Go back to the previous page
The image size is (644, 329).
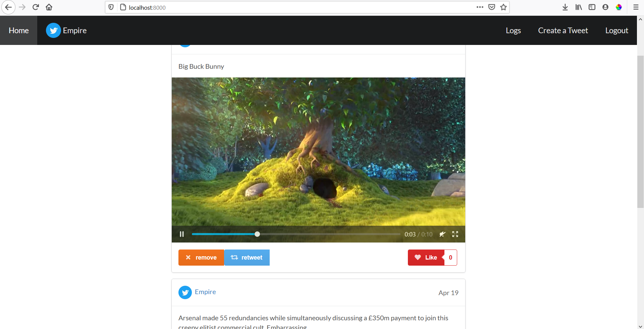coord(8,7)
